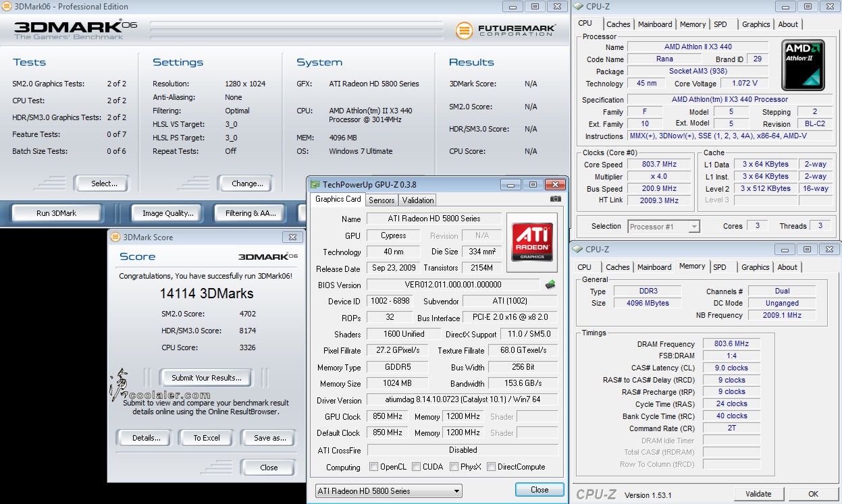The width and height of the screenshot is (842, 504).
Task: Click the BIOS Version text field
Action: click(452, 285)
